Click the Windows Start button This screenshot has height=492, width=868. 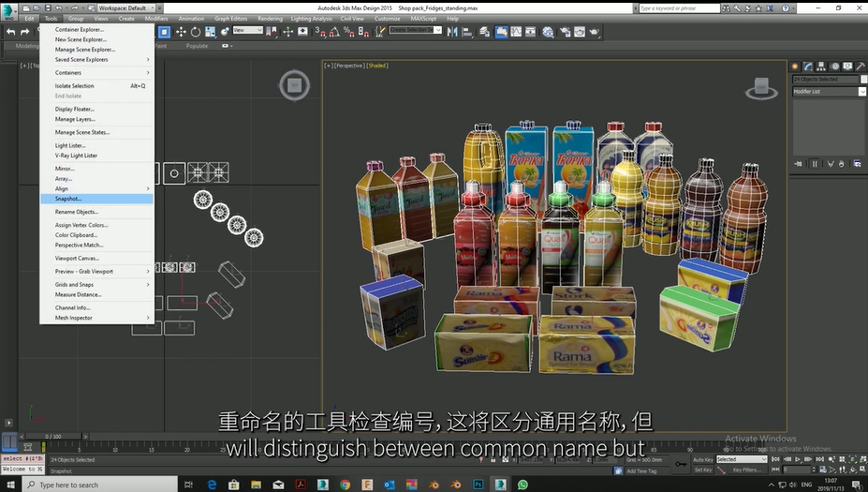10,485
